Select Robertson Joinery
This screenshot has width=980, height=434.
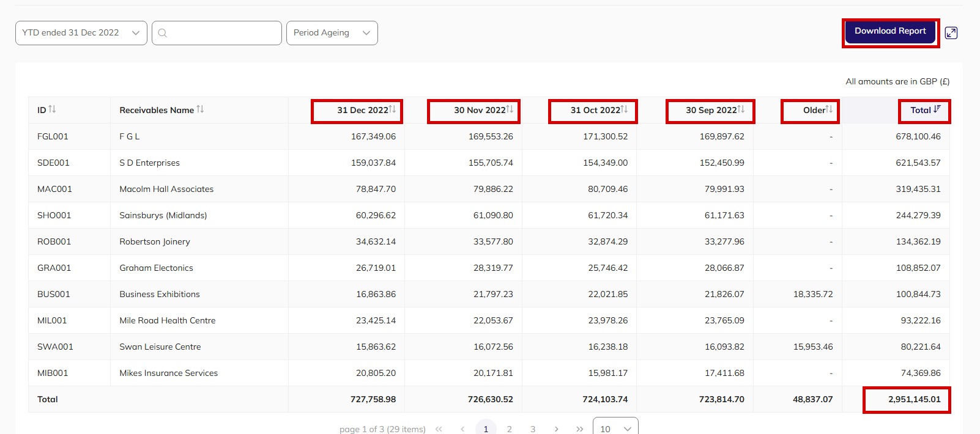point(155,241)
